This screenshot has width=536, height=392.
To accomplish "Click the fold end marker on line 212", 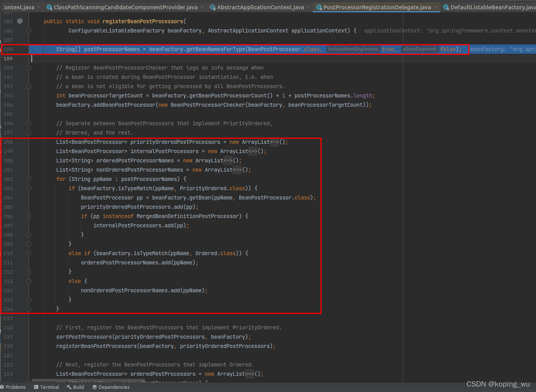I will click(29, 272).
